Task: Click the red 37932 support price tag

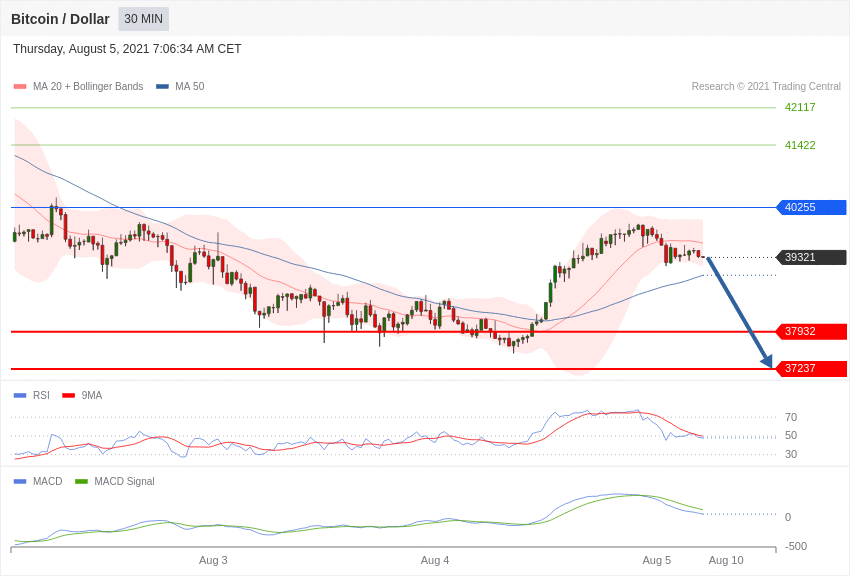Action: click(x=812, y=331)
